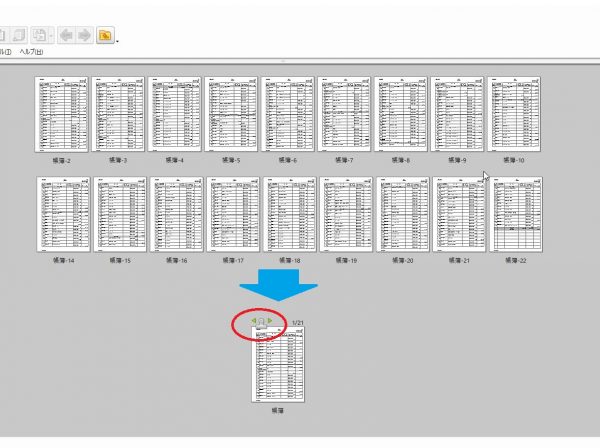Screen dimensions: 600x448
Task: Select the 帳簿-8 thumbnail
Action: 401,114
